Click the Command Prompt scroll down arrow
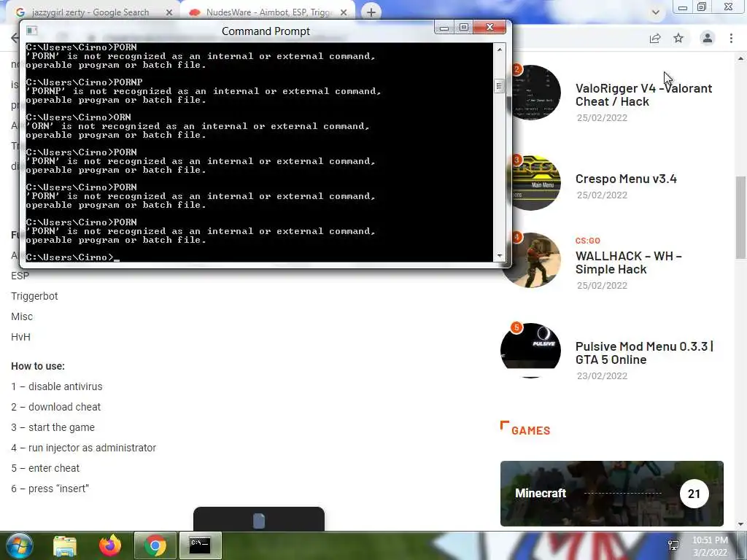The height and width of the screenshot is (560, 747). point(499,256)
